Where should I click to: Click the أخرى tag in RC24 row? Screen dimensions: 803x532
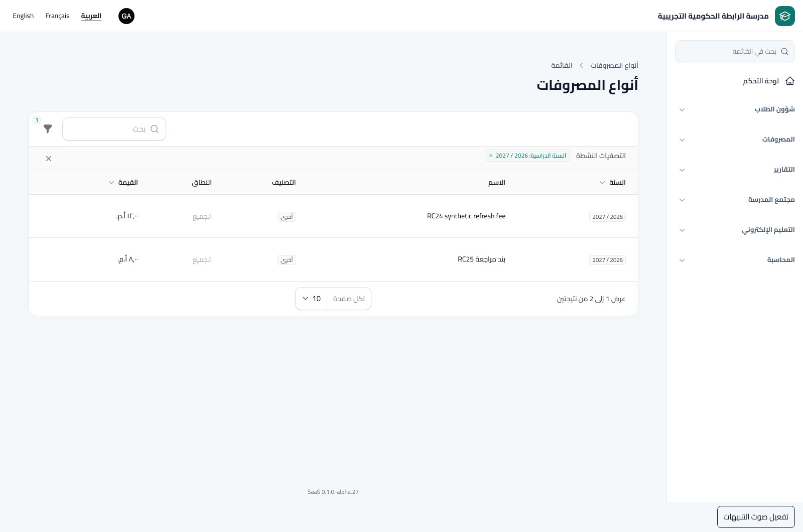[287, 217]
